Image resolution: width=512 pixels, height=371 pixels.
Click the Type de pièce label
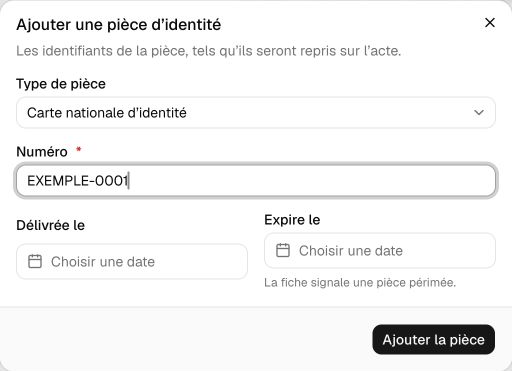pyautogui.click(x=61, y=84)
